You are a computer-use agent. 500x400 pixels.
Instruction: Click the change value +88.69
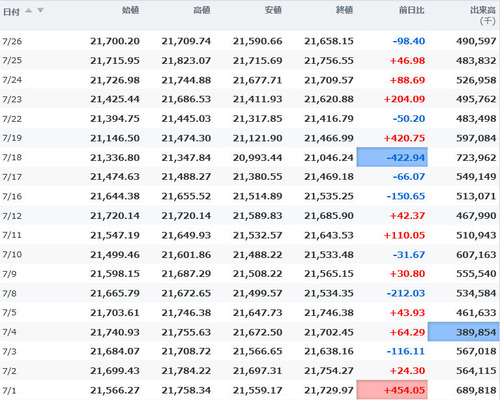tap(407, 80)
